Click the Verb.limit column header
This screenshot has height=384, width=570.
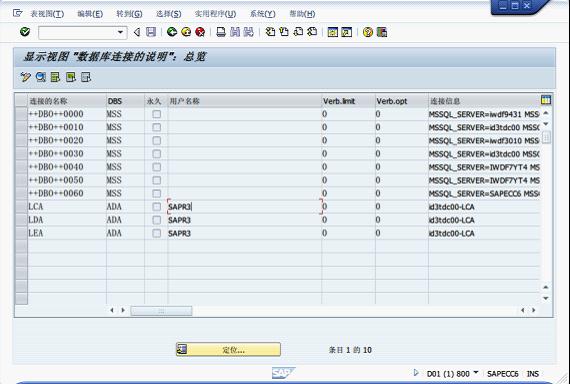[x=348, y=101]
